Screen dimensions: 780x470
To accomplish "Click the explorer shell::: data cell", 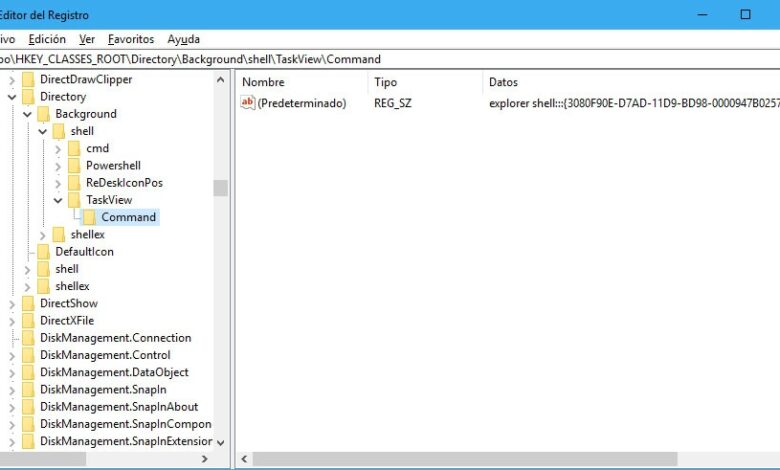I will point(634,103).
